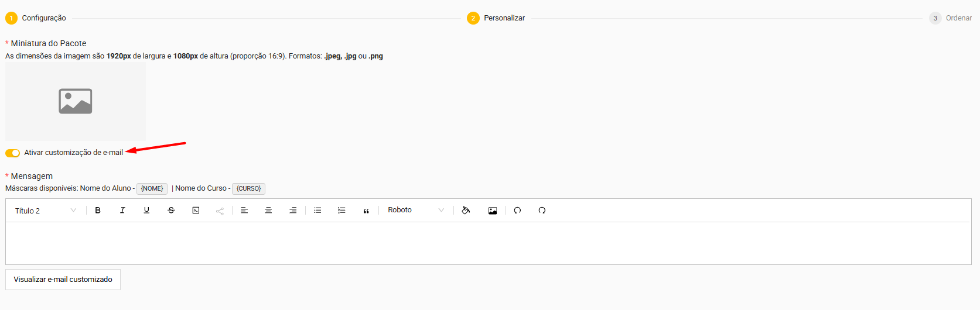Center align the message text

click(x=268, y=211)
